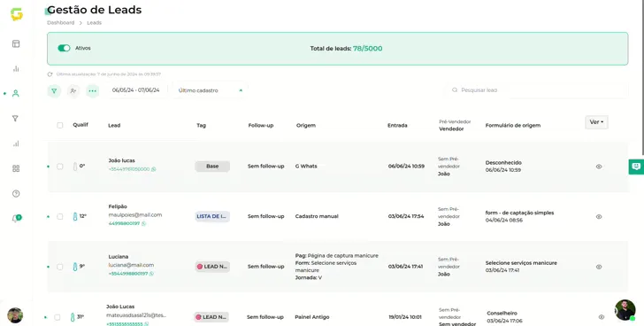The image size is (644, 326).
Task: Open Luciana phone +5544998800197 link
Action: (128, 274)
